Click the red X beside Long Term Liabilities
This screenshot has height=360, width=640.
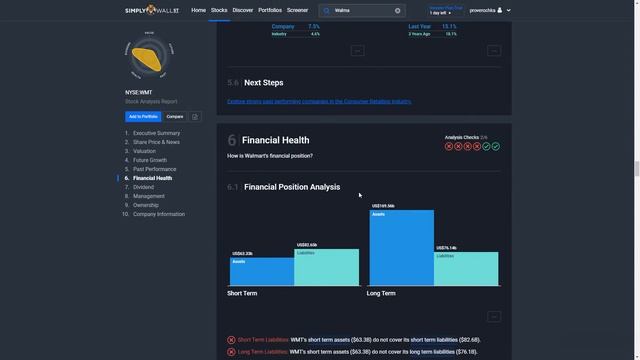click(231, 352)
